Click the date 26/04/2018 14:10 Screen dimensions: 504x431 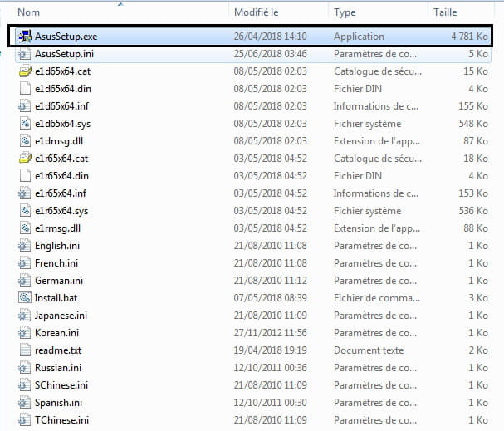point(271,37)
